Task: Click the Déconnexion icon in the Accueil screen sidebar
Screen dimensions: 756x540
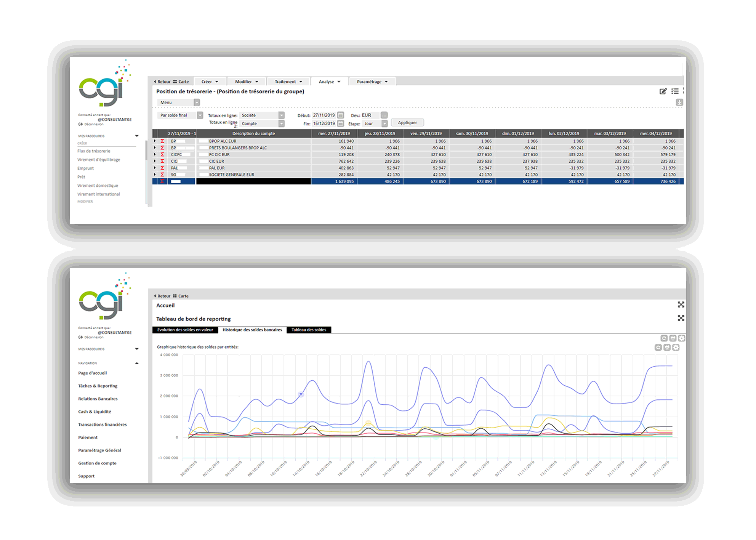Action: pos(80,337)
